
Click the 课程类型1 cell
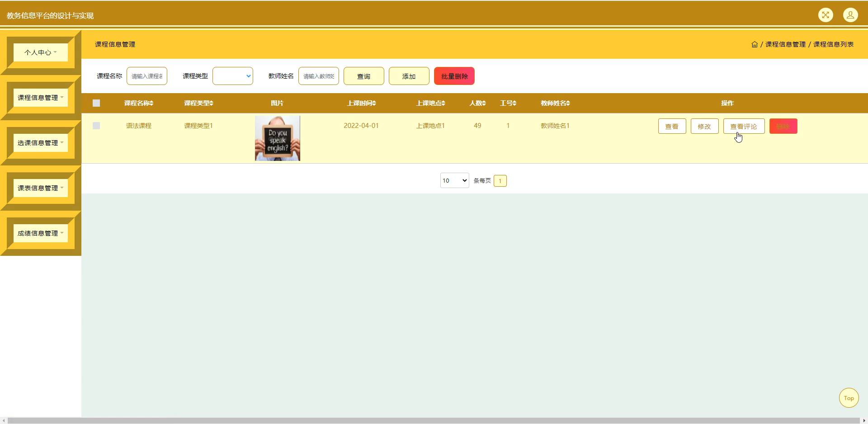point(198,126)
